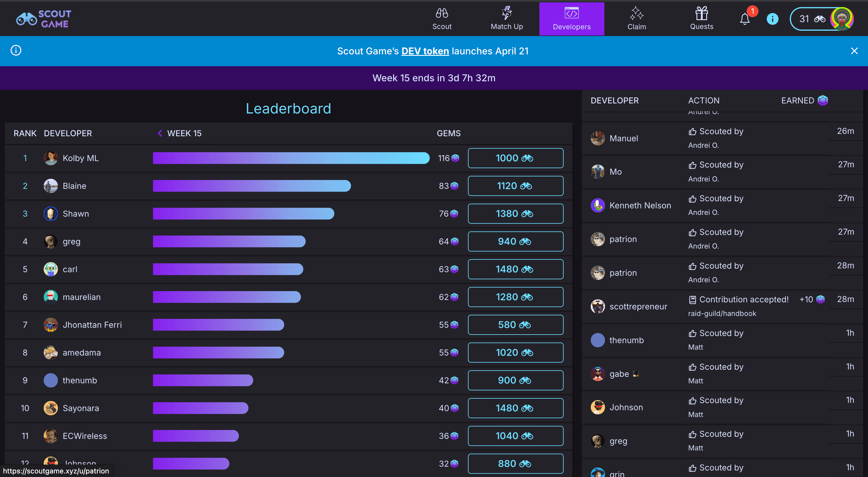Open greg's avatar in leaderboard
The width and height of the screenshot is (868, 477).
pyautogui.click(x=50, y=241)
